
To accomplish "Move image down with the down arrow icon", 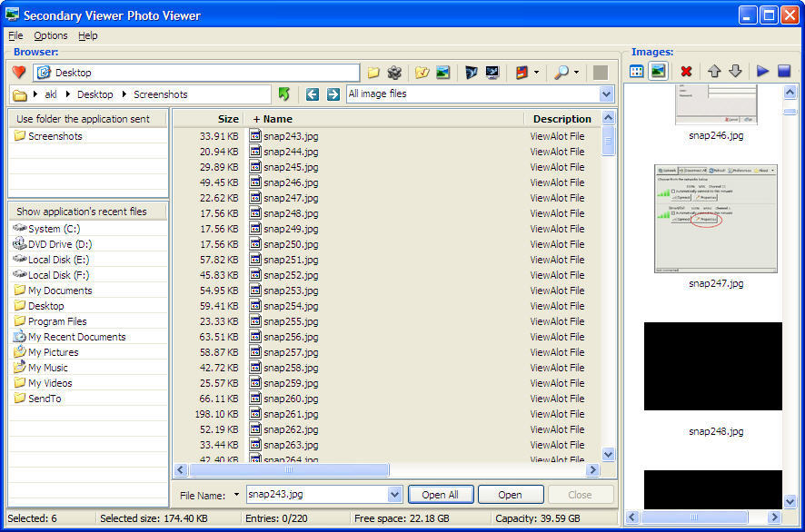I will click(735, 72).
